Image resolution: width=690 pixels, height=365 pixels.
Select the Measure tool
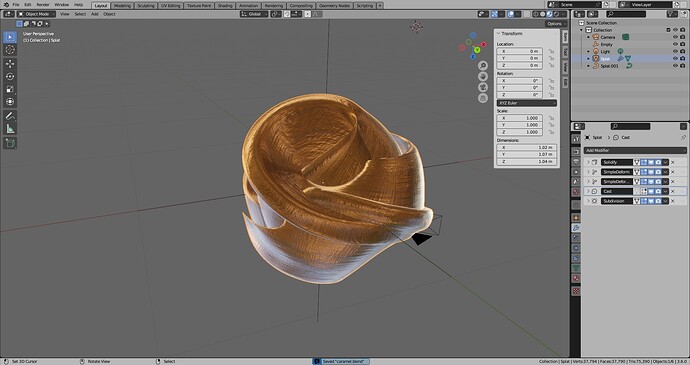pos(10,129)
